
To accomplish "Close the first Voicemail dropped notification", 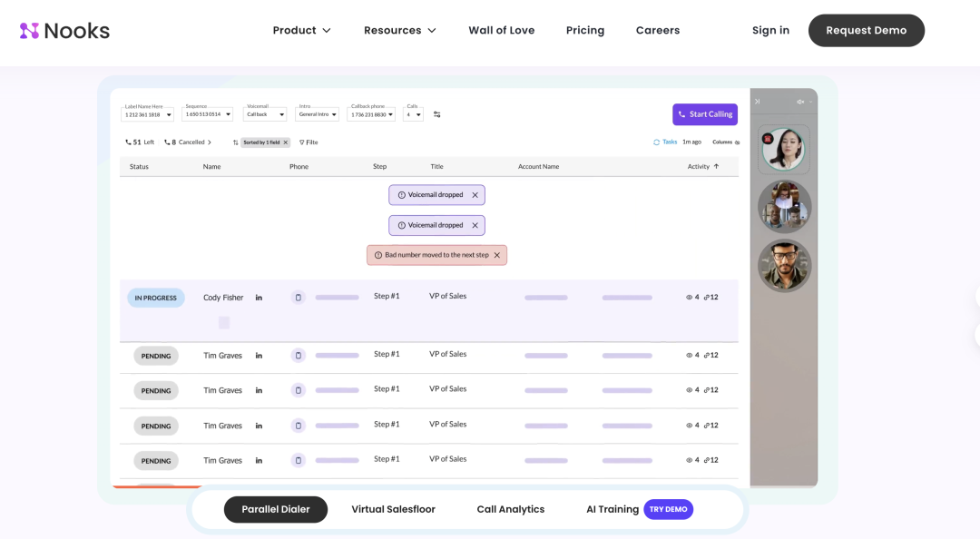I will click(475, 195).
